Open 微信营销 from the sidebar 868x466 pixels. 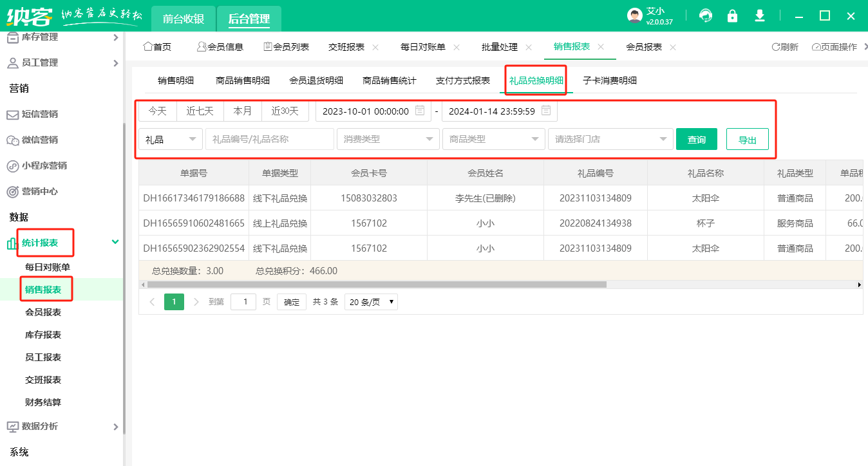pyautogui.click(x=40, y=140)
